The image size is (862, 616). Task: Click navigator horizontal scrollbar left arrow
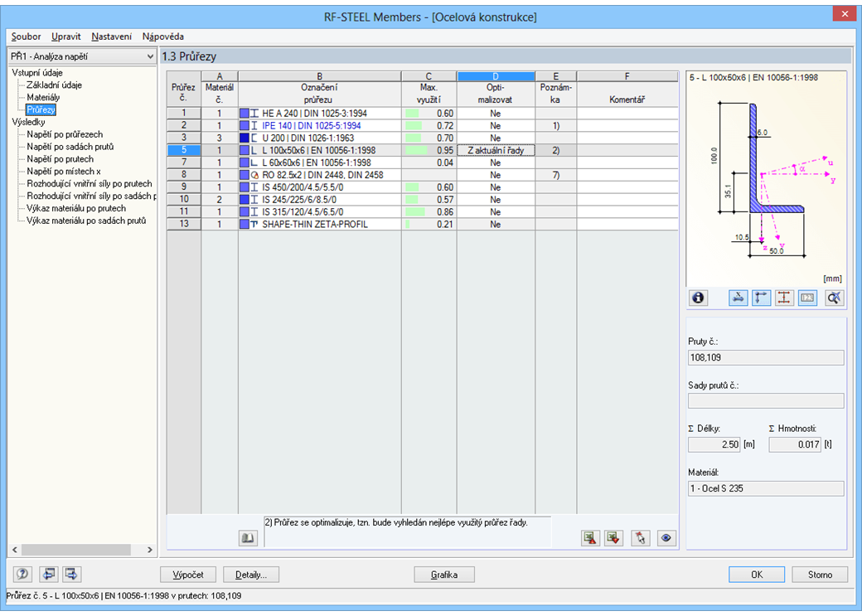pos(15,550)
